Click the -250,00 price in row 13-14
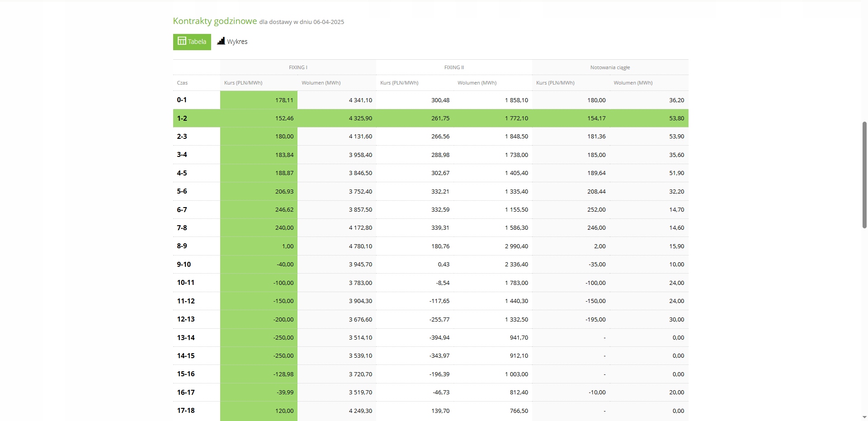Viewport: 868px width, 421px height. tap(283, 338)
